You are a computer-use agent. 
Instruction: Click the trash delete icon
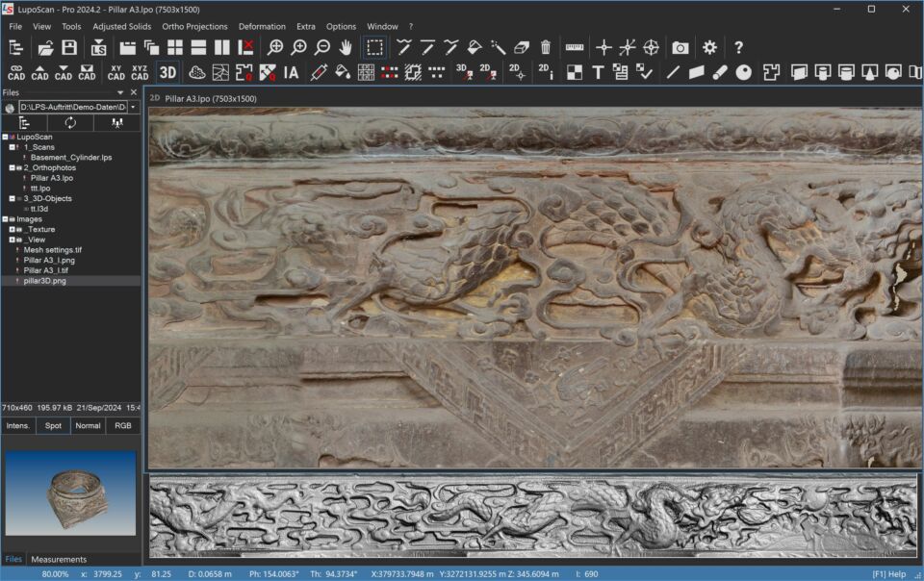546,47
